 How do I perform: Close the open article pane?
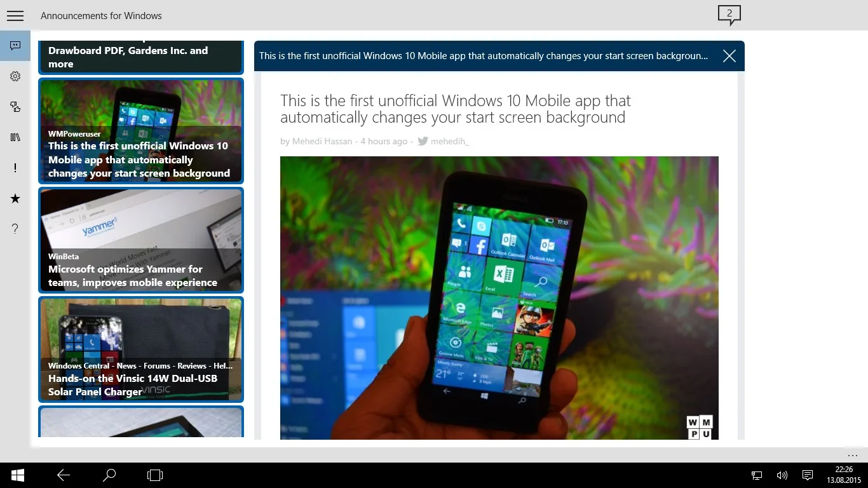(729, 56)
